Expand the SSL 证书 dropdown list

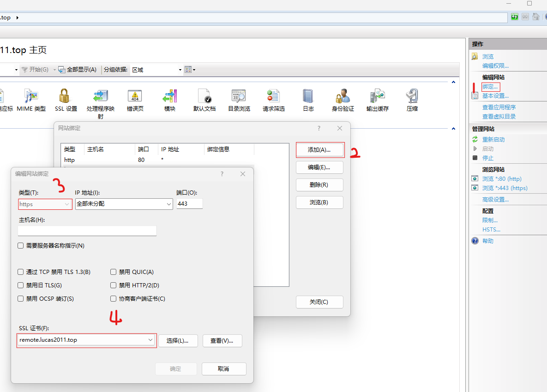point(150,340)
